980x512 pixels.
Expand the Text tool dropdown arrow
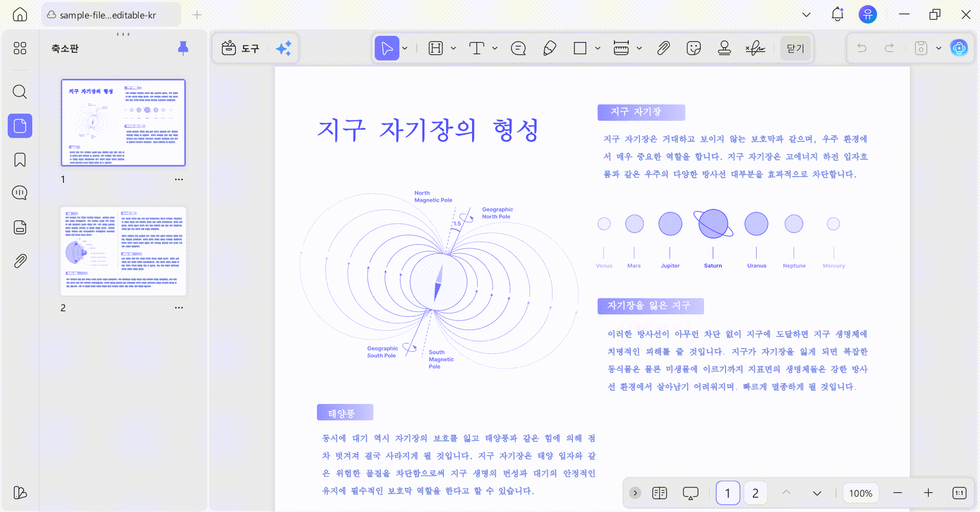(495, 48)
